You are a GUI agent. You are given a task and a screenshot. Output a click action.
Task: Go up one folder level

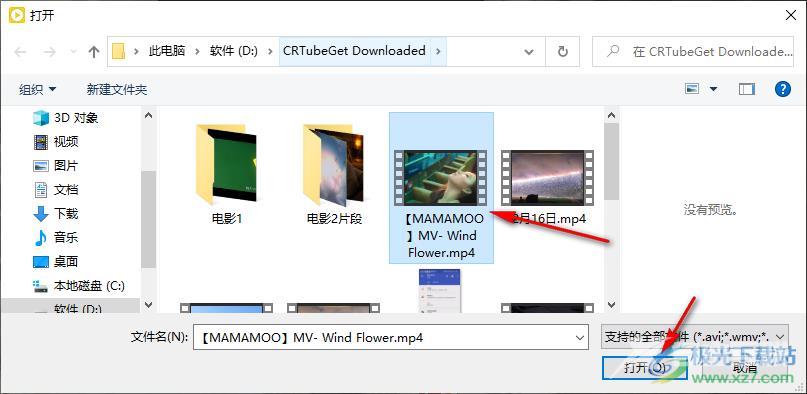(x=94, y=51)
